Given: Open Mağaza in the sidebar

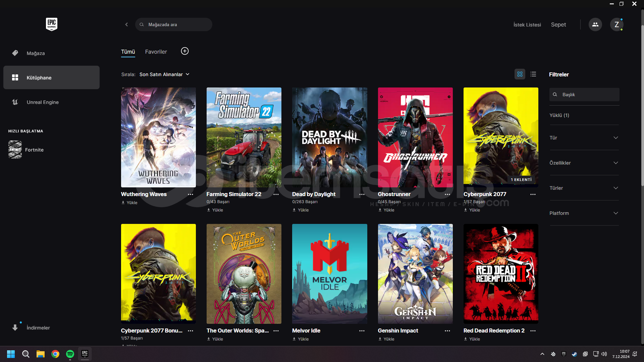Looking at the screenshot, I should click(51, 53).
